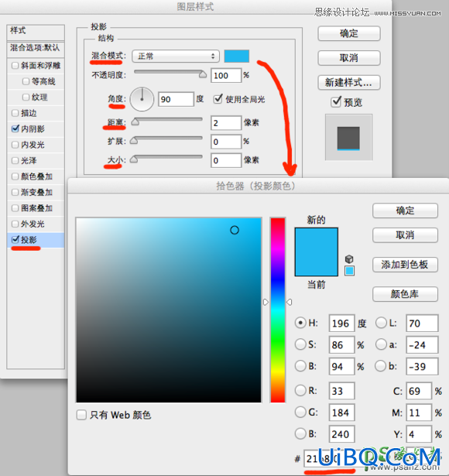Click the blue field showing 240
Viewport: 449px width, 476px height.
[x=341, y=434]
